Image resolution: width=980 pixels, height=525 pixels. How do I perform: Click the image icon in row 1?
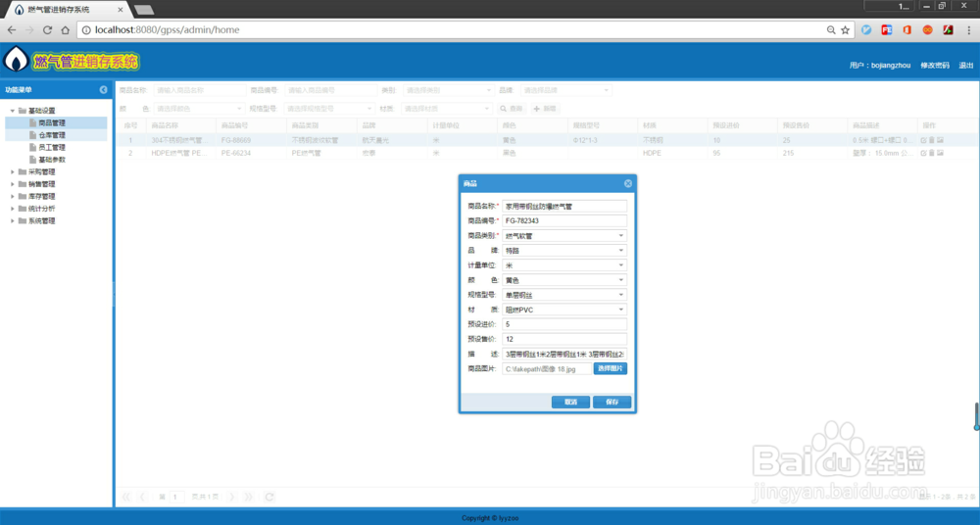[940, 141]
